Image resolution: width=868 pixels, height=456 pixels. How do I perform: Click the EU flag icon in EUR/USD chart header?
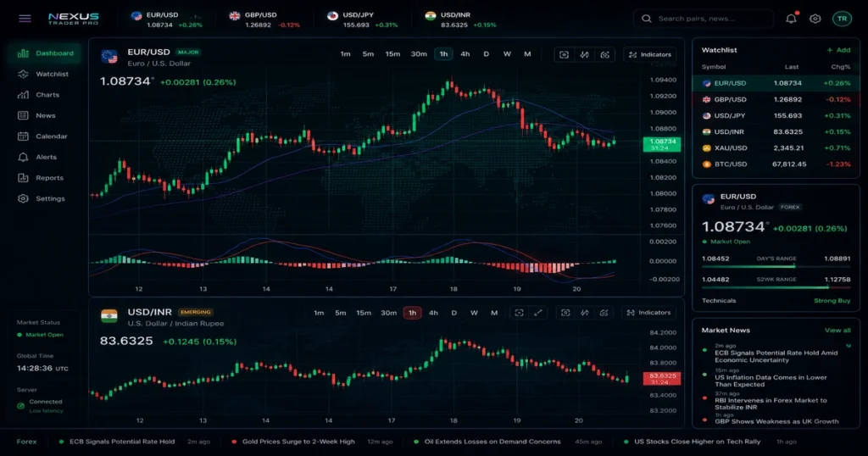(x=109, y=57)
